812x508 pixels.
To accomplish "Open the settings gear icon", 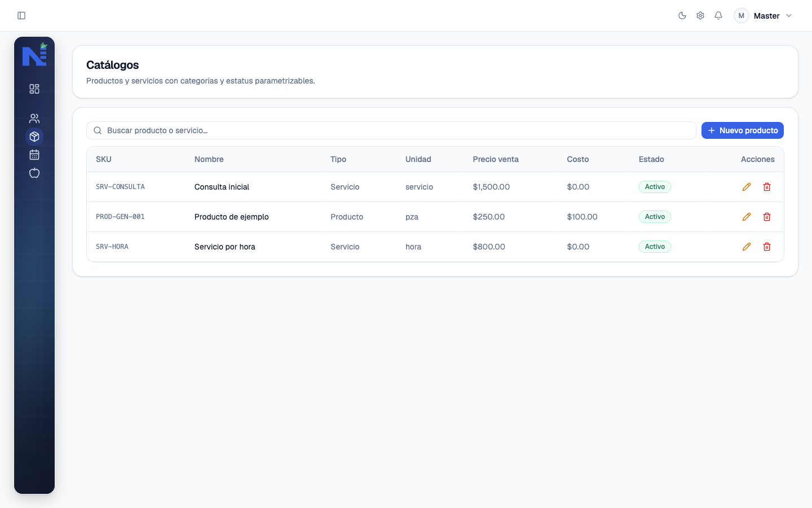I will point(700,16).
